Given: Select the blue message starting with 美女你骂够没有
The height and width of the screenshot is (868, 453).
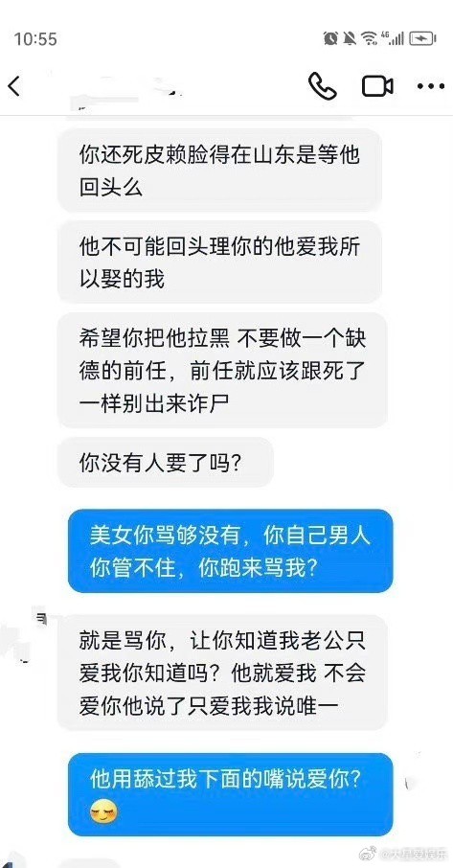Looking at the screenshot, I should (x=230, y=551).
